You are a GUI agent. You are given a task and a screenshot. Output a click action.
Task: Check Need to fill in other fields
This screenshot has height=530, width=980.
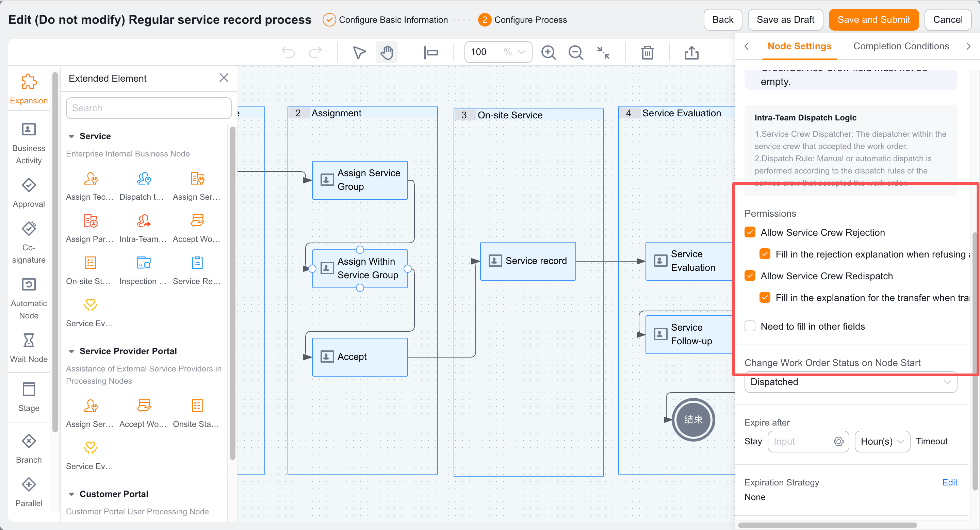point(749,326)
